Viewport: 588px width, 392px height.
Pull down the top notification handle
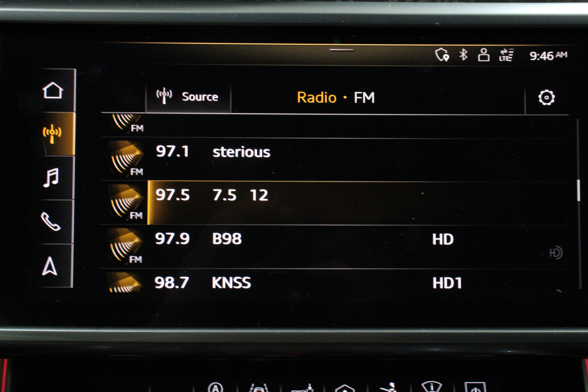tap(341, 50)
